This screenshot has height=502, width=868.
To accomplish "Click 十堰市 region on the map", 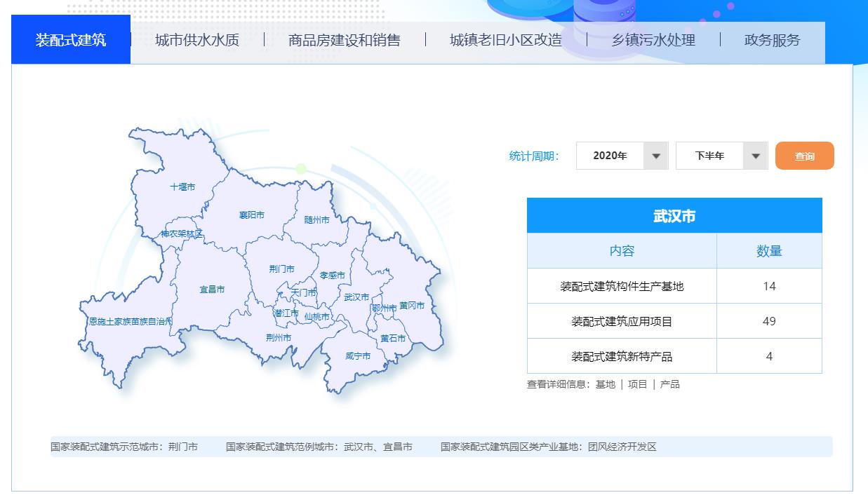I will 182,187.
